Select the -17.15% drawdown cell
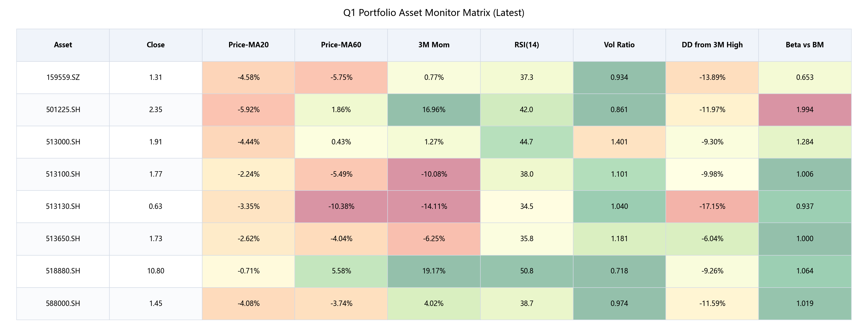Viewport: 868px width, 334px height. coord(712,206)
